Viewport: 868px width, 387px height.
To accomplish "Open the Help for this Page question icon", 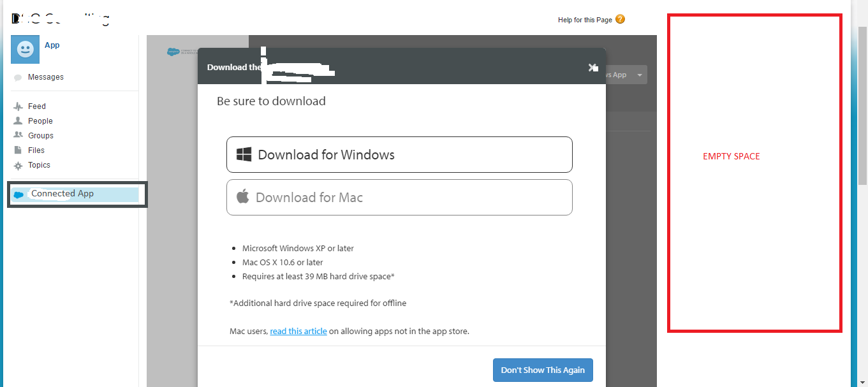I will tap(621, 19).
